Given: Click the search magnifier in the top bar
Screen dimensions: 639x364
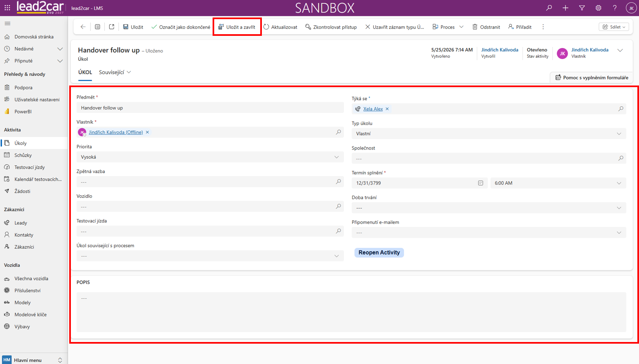Looking at the screenshot, I should click(x=549, y=8).
